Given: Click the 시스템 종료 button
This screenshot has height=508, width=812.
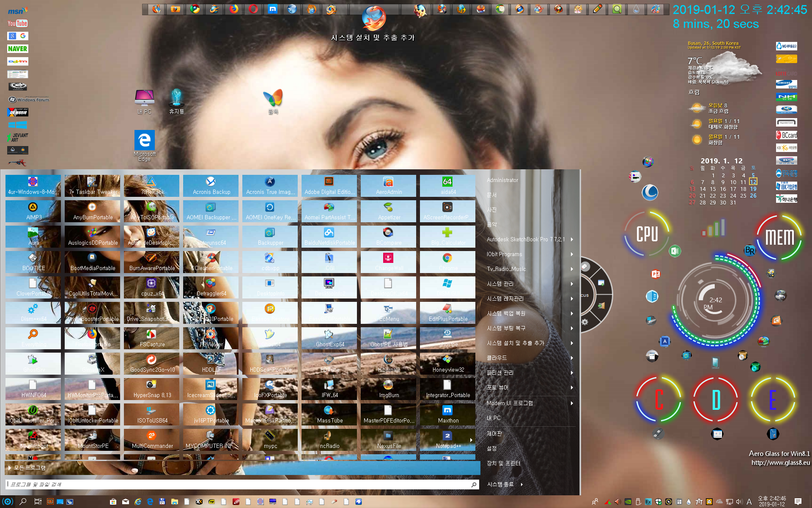Looking at the screenshot, I should pyautogui.click(x=500, y=484).
